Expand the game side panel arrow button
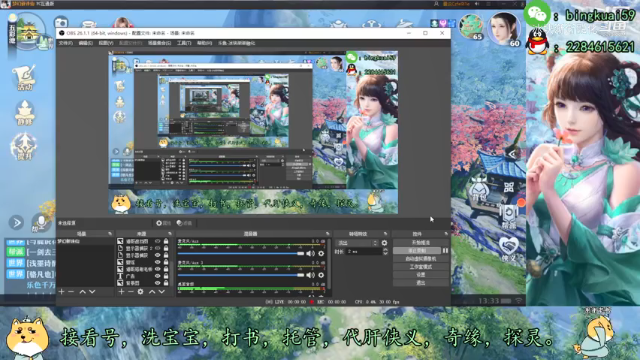This screenshot has height=360, width=640. click(x=17, y=223)
